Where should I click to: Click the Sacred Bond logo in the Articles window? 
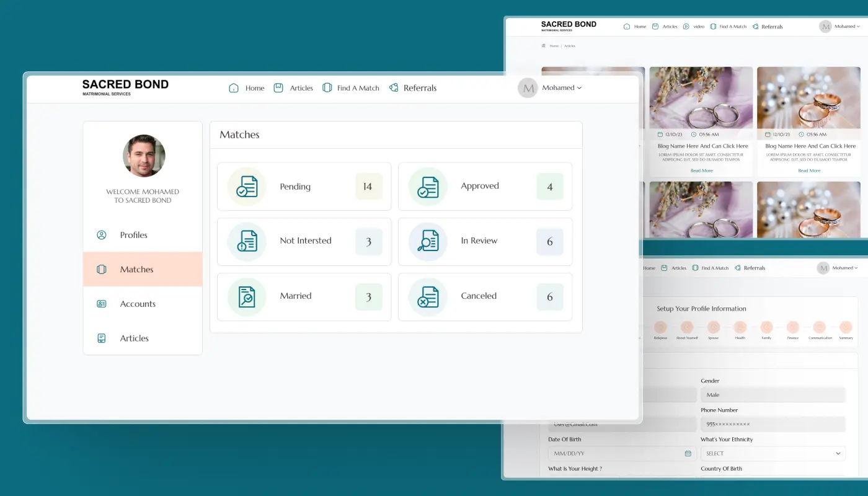click(x=569, y=25)
